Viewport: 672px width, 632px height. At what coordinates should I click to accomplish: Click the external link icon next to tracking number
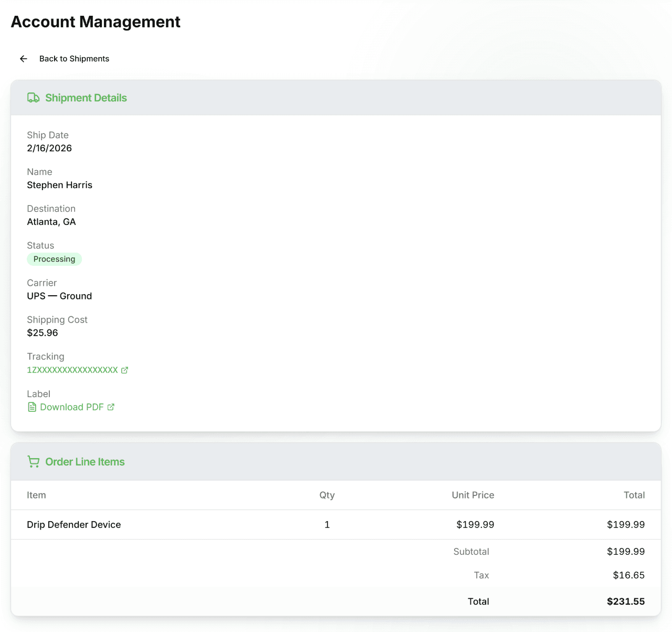tap(124, 370)
